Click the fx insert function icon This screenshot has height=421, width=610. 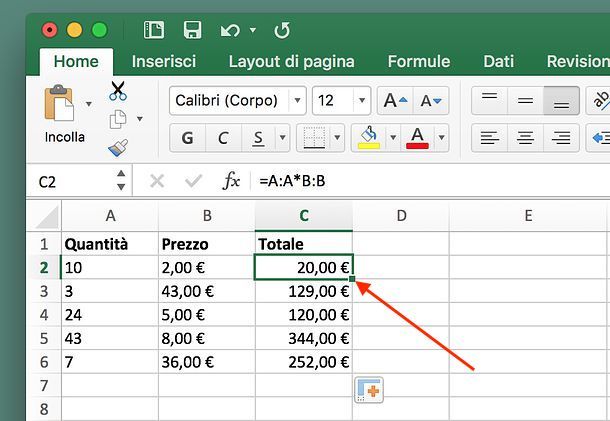[231, 181]
